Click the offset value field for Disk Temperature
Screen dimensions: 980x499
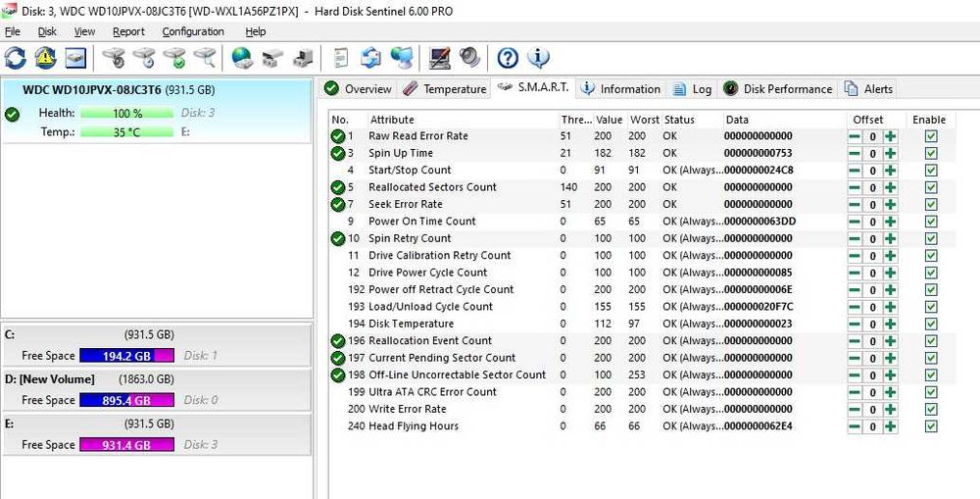coord(872,324)
